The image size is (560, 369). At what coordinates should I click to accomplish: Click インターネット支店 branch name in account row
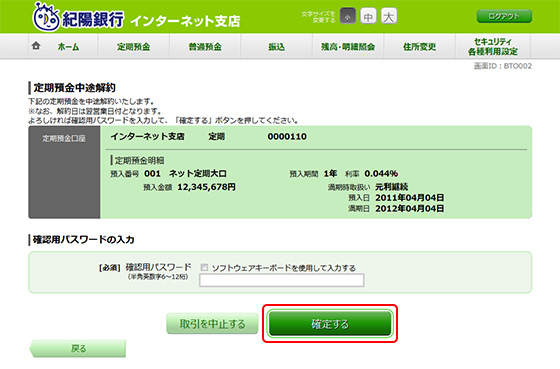pyautogui.click(x=147, y=136)
